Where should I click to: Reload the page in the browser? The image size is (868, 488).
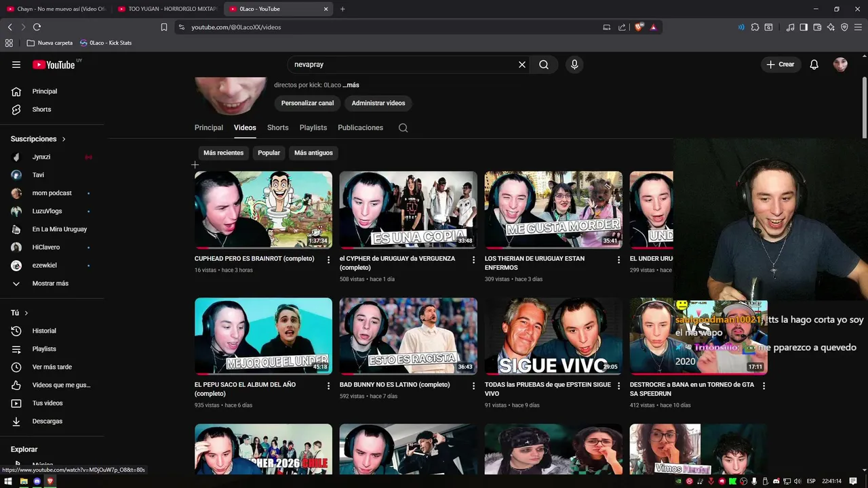click(x=37, y=27)
